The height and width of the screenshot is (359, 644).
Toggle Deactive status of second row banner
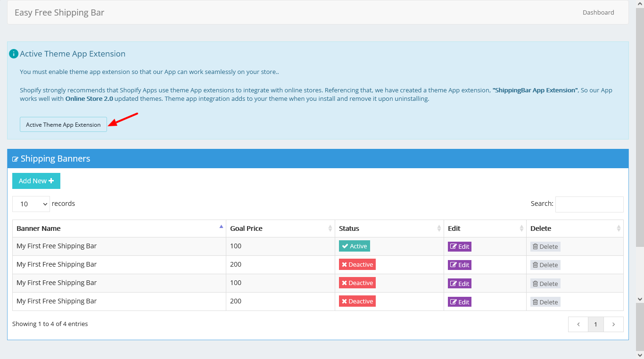click(x=357, y=264)
